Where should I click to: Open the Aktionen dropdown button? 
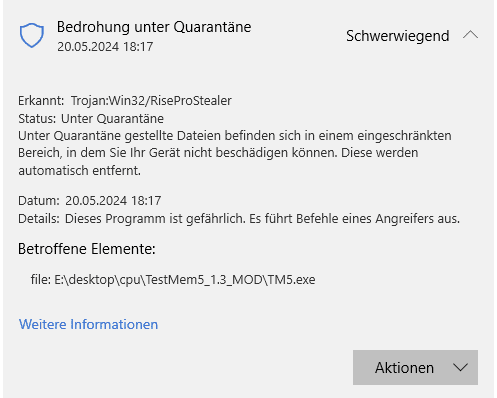[x=415, y=367]
